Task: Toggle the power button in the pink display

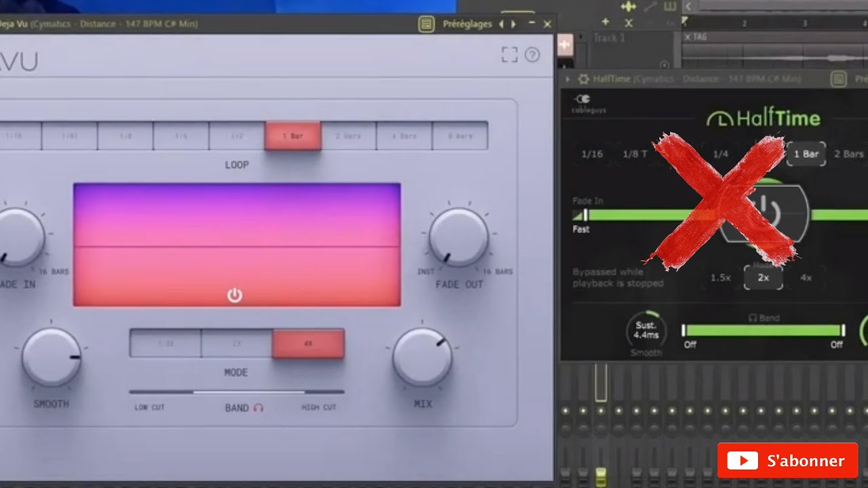Action: click(x=235, y=295)
